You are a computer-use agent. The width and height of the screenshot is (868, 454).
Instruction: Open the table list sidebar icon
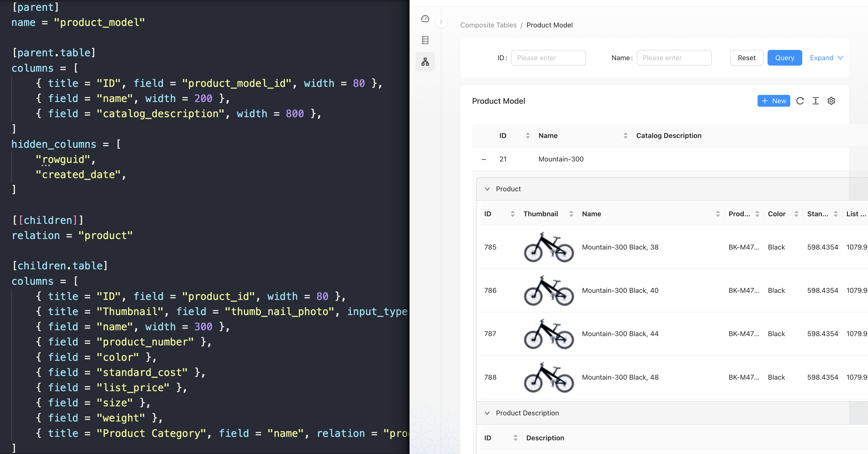click(x=425, y=40)
